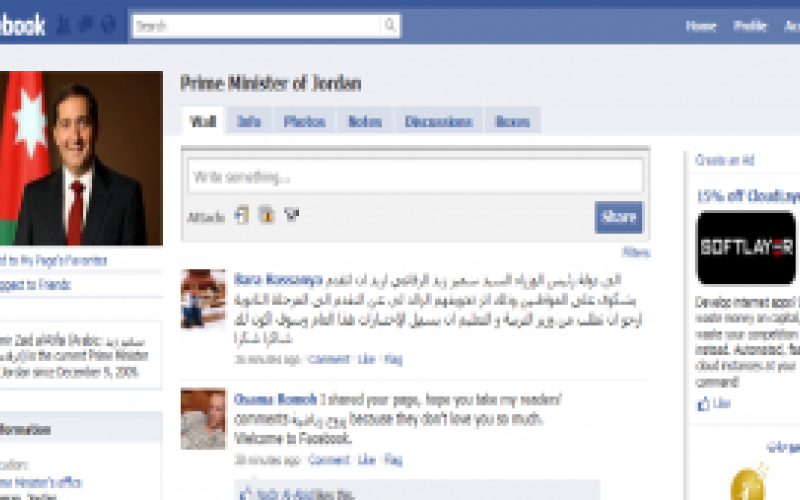Click the Filters link
The height and width of the screenshot is (500, 800).
point(636,252)
